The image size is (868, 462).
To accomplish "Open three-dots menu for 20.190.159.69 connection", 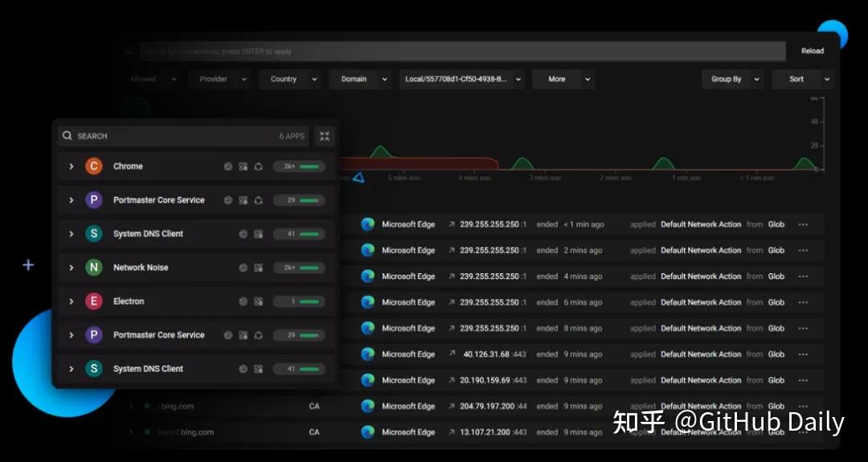I will (x=803, y=380).
